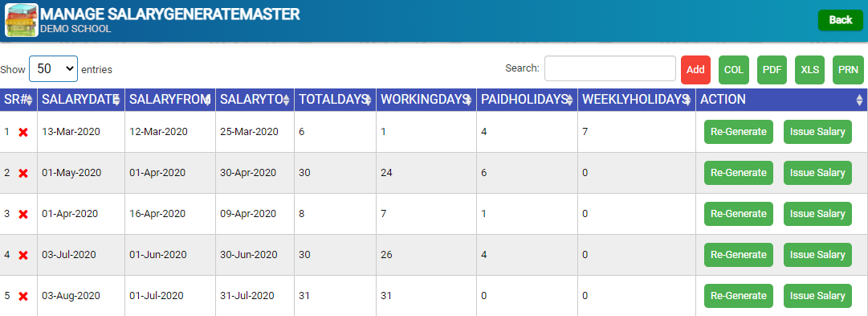Image resolution: width=868 pixels, height=316 pixels.
Task: Re-Generate salary dated 01-May-2020
Action: click(x=739, y=173)
